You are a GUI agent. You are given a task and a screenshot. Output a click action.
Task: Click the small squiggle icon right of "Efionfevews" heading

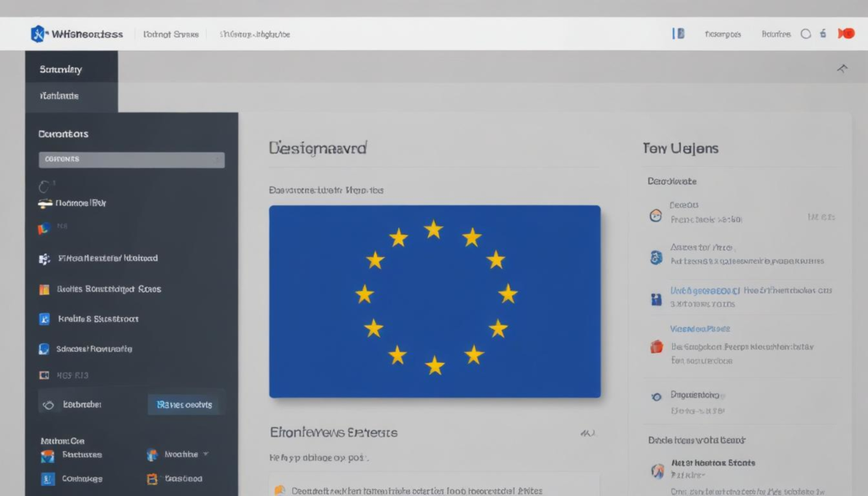[x=587, y=433]
